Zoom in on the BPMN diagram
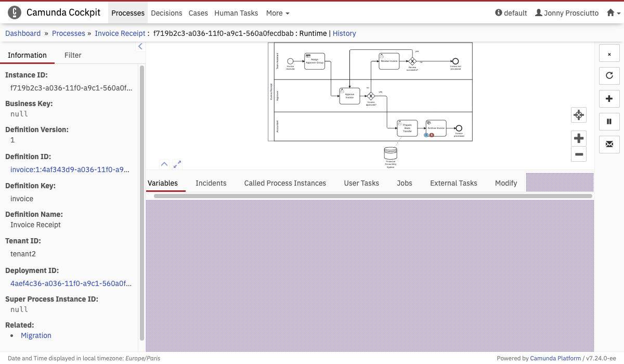 coord(579,138)
